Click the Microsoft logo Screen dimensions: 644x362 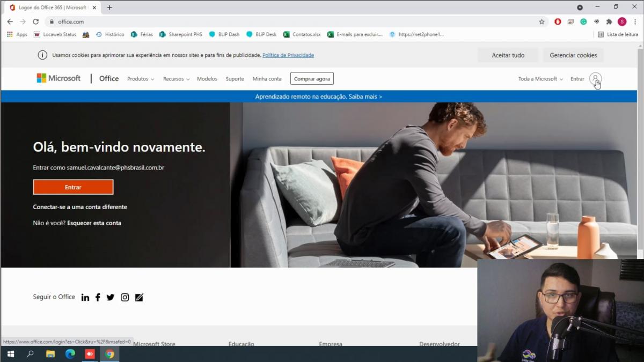click(x=58, y=78)
